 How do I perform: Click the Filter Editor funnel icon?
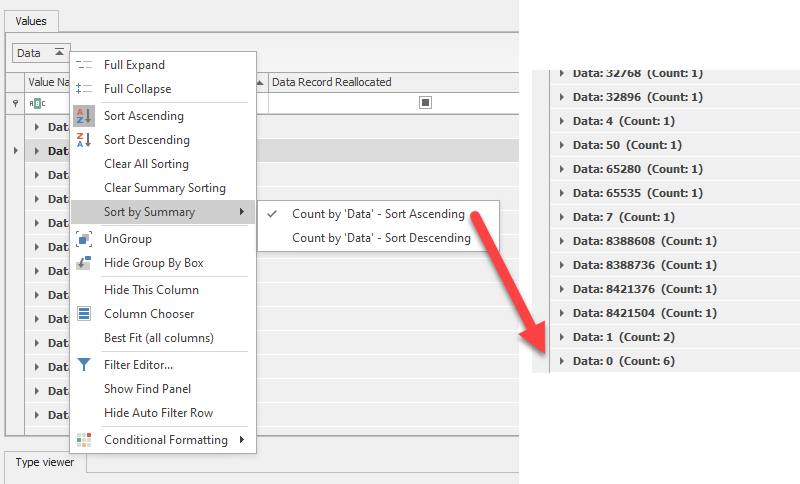[x=84, y=365]
